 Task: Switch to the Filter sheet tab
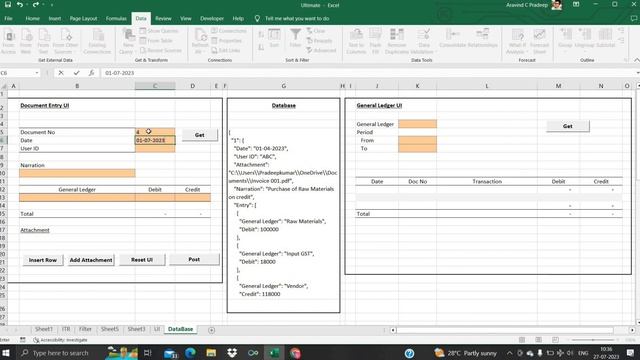pyautogui.click(x=85, y=329)
